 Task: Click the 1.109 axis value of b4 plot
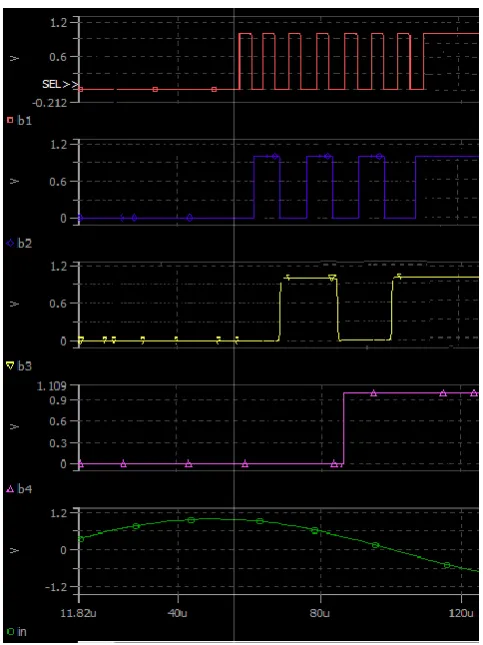click(x=51, y=386)
